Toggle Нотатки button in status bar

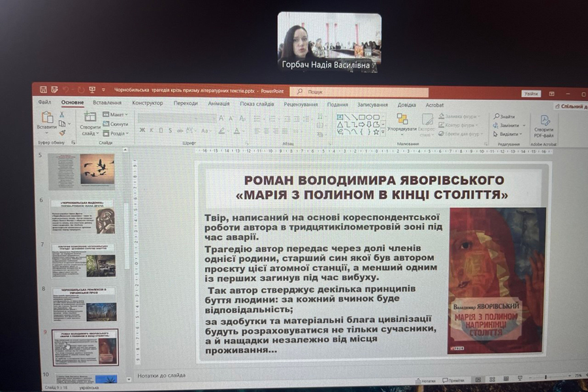425,381
